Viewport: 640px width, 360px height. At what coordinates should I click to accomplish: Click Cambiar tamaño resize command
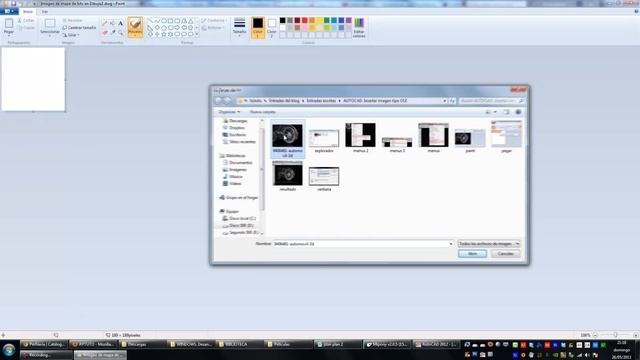pyautogui.click(x=79, y=27)
